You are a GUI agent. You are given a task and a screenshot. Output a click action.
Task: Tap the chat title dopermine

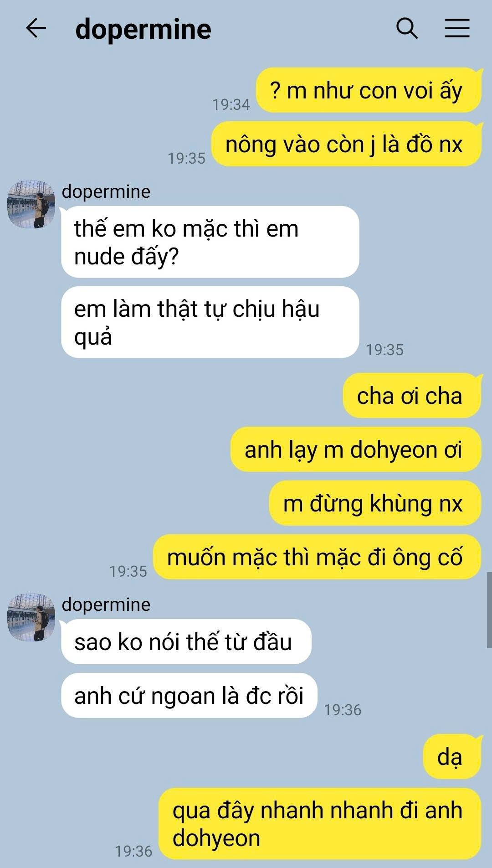pyautogui.click(x=143, y=30)
